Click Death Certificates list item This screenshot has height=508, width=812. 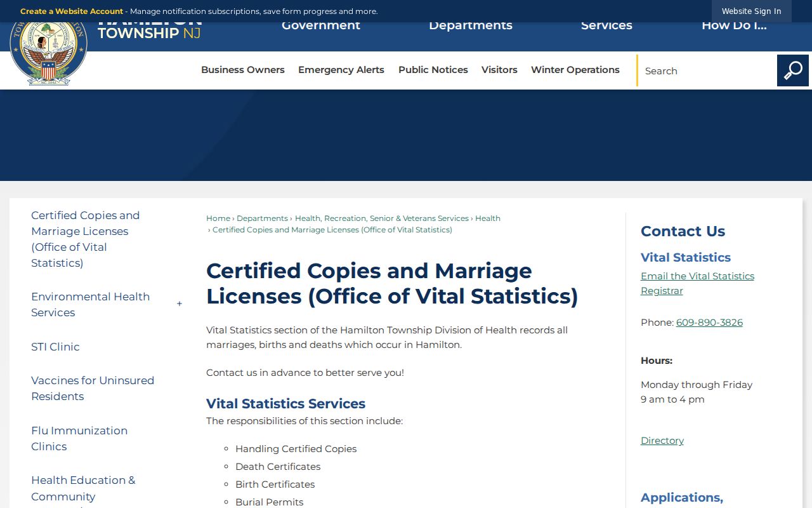pos(278,467)
